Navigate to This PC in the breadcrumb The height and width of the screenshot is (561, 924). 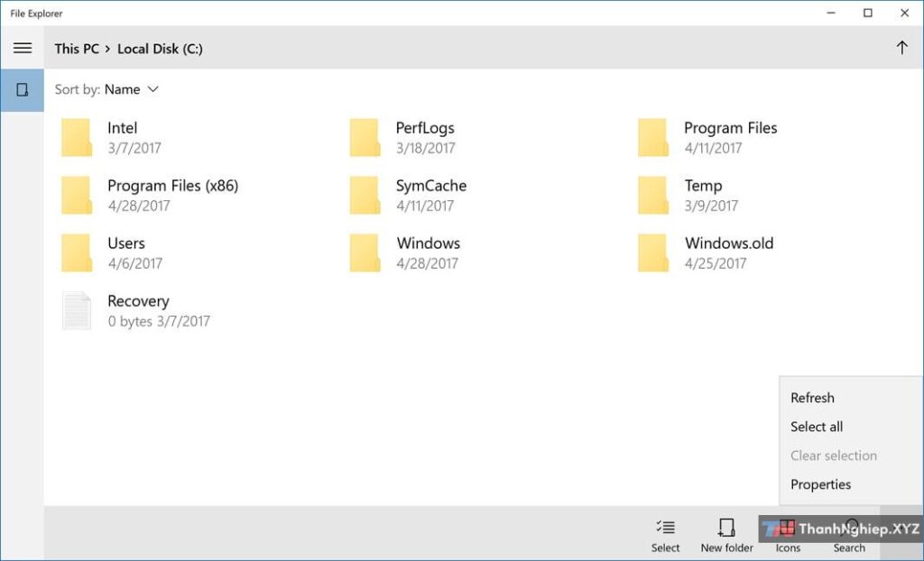77,49
